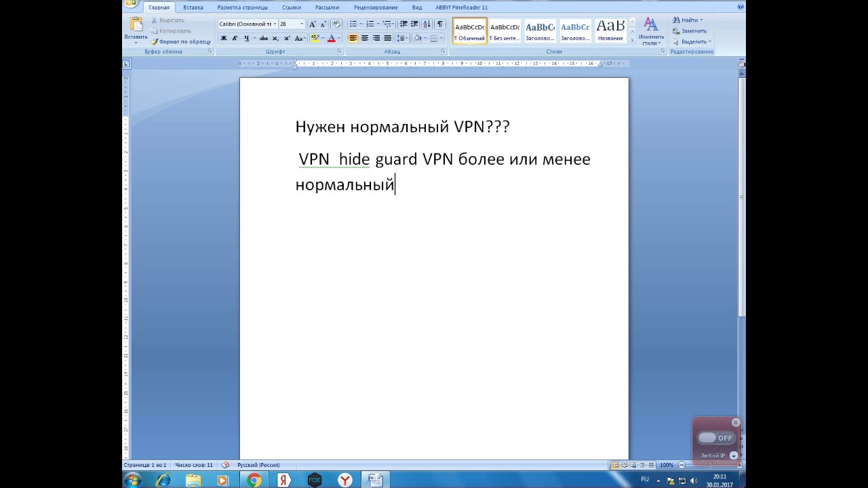Click the Shrink Font icon
This screenshot has height=488, width=868.
coord(323,24)
